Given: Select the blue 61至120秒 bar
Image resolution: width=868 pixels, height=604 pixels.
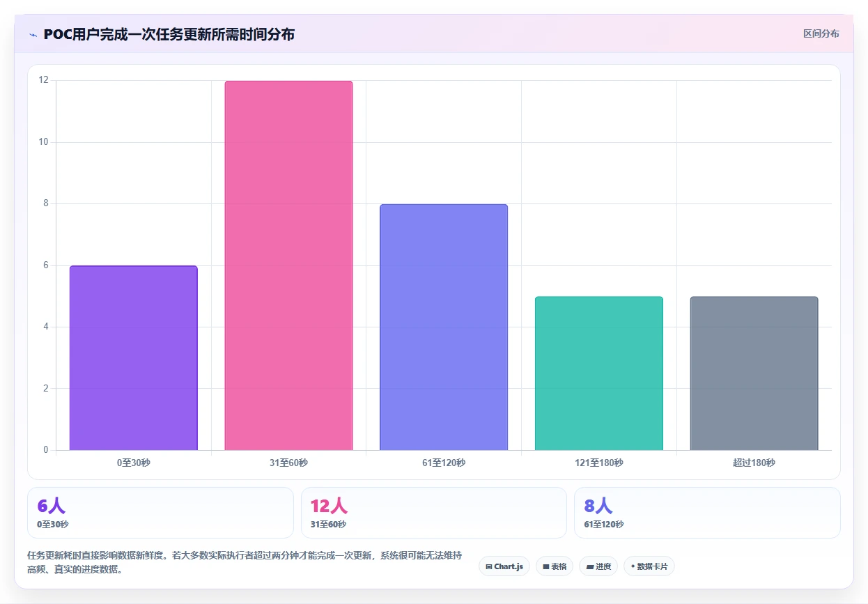Looking at the screenshot, I should click(x=444, y=327).
